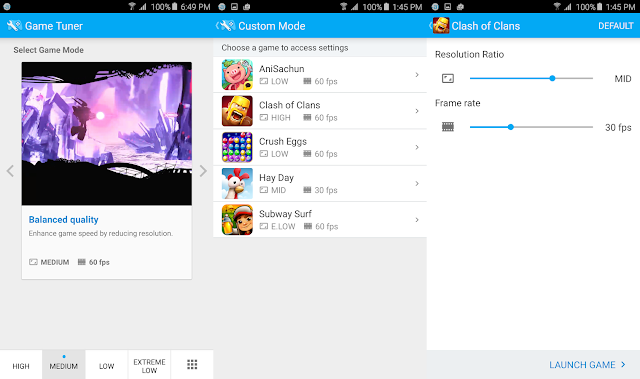Expand AniSachun settings chevron

point(417,75)
